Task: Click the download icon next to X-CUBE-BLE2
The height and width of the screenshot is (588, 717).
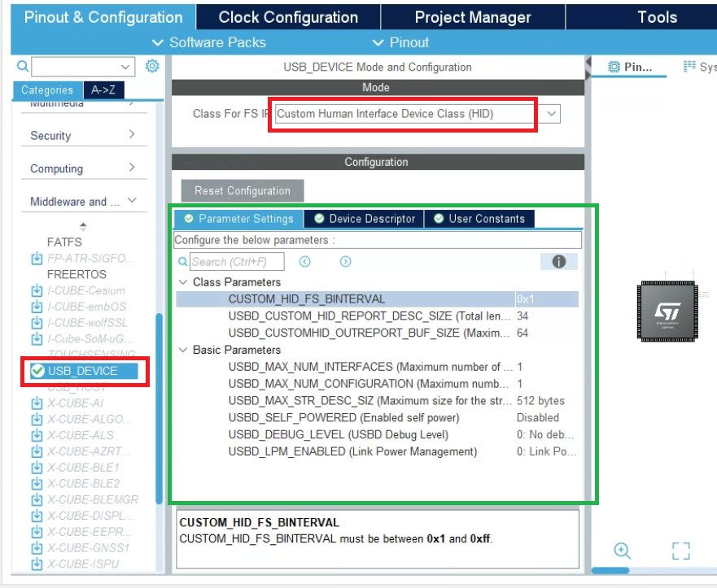Action: (37, 483)
